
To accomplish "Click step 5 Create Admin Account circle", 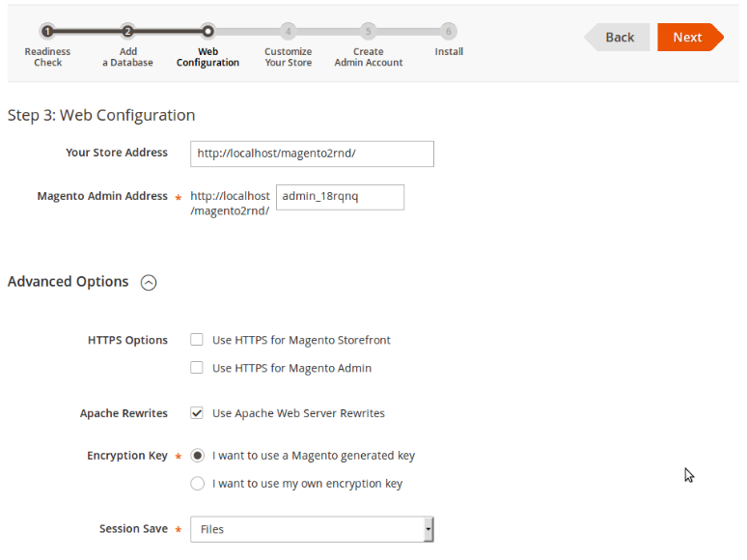I will 369,32.
